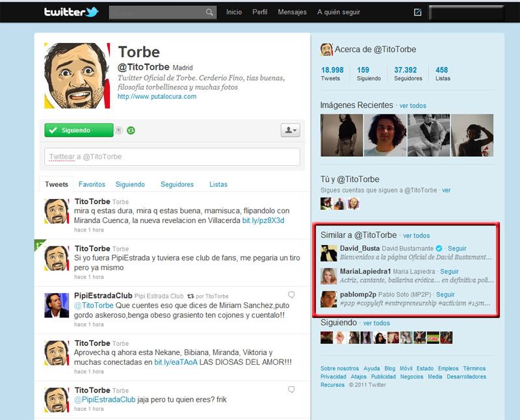Switch to the Siguiendo tab
The width and height of the screenshot is (520, 420).
point(130,185)
